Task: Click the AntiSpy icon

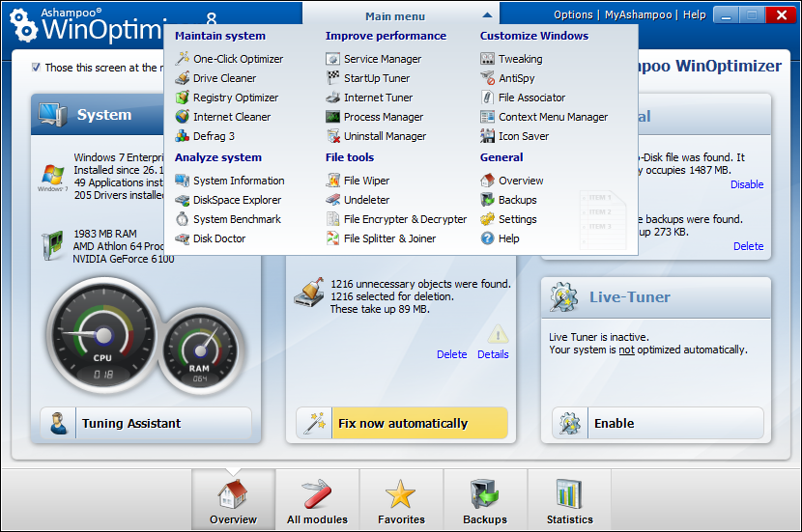Action: click(487, 78)
